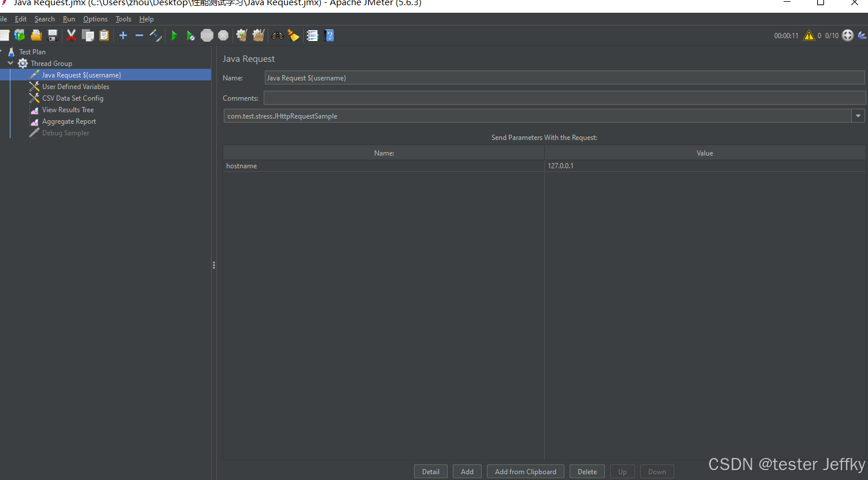Image resolution: width=868 pixels, height=480 pixels.
Task: Open the Templates toolbar icon
Action: [20, 35]
